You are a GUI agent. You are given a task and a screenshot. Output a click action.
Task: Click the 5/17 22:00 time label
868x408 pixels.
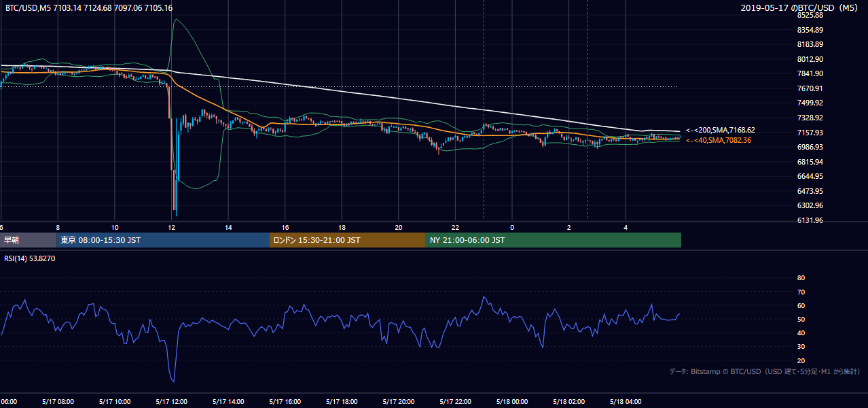(x=456, y=401)
